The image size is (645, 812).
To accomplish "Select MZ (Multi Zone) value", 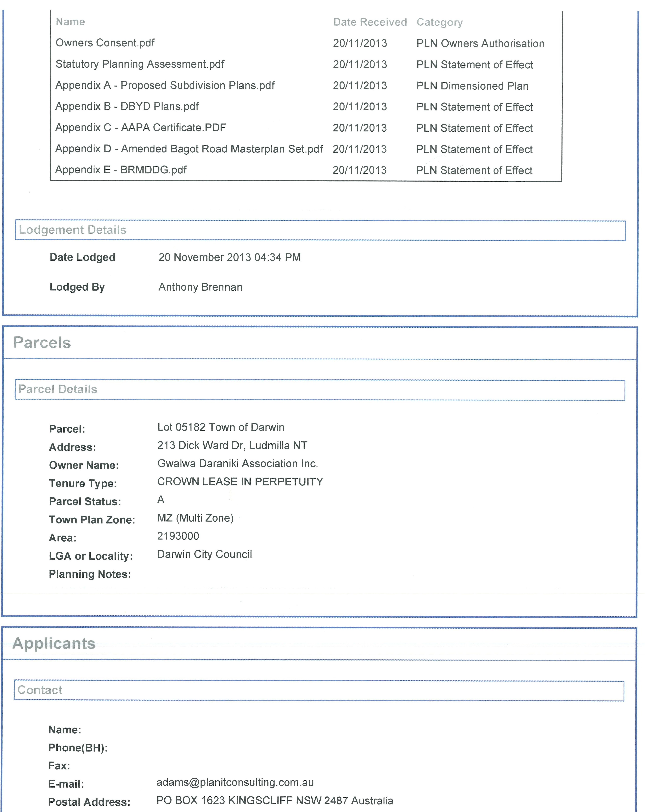I will pos(195,518).
